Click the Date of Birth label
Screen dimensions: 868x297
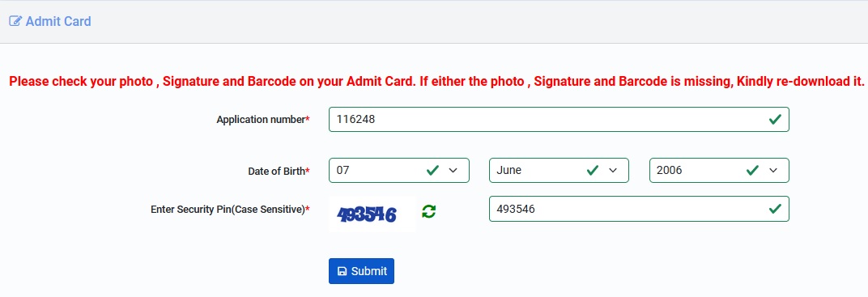279,172
